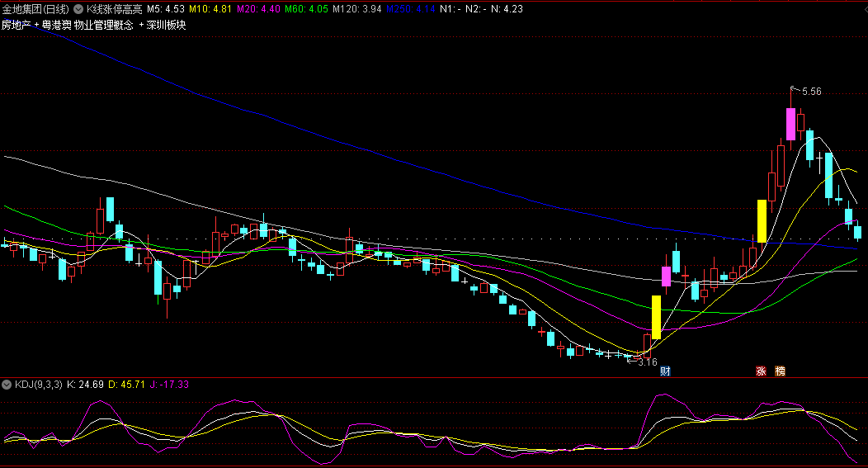The width and height of the screenshot is (868, 468).
Task: Click the red 涨 limit-up marker icon
Action: [762, 371]
